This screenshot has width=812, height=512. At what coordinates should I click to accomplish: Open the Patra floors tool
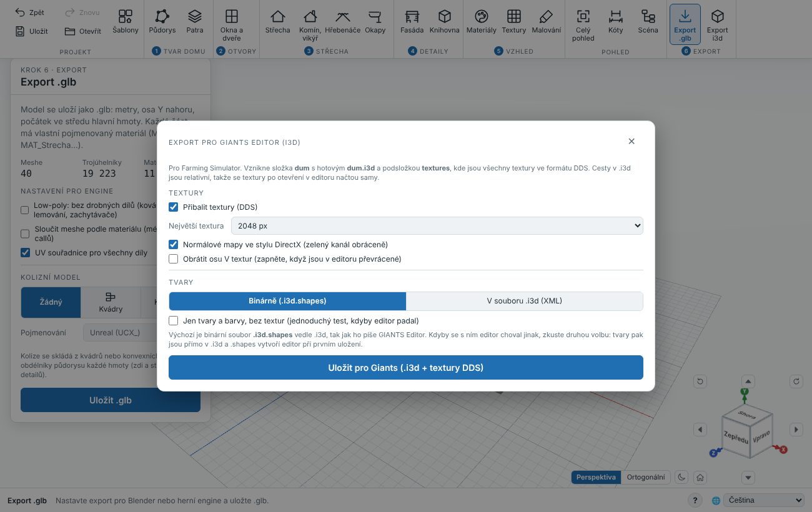pos(195,21)
